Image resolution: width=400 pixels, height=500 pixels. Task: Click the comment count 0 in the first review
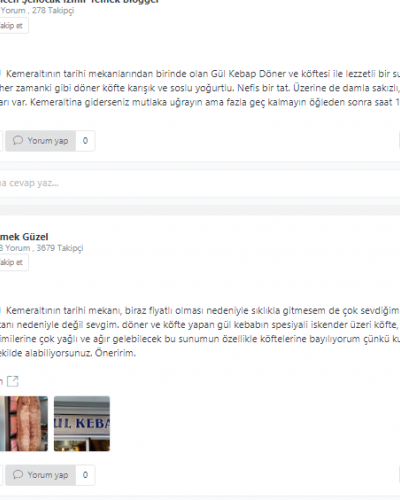85,141
